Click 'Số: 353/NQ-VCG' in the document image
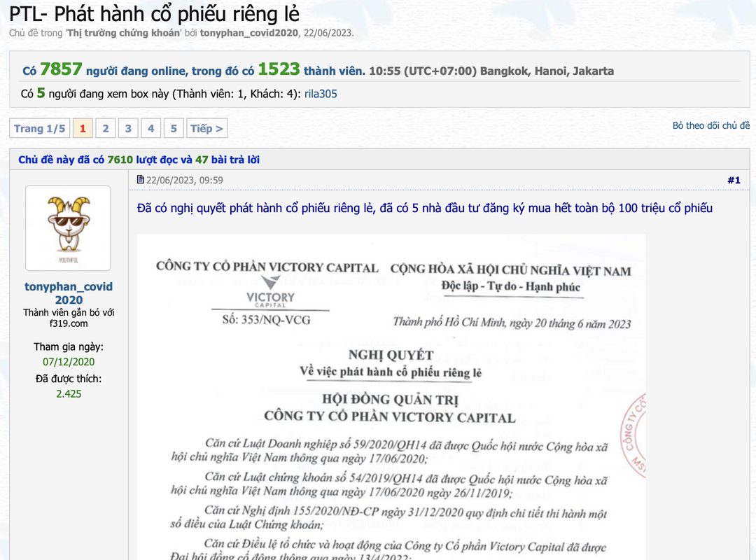Screen dimensions: 756x560 (266, 320)
